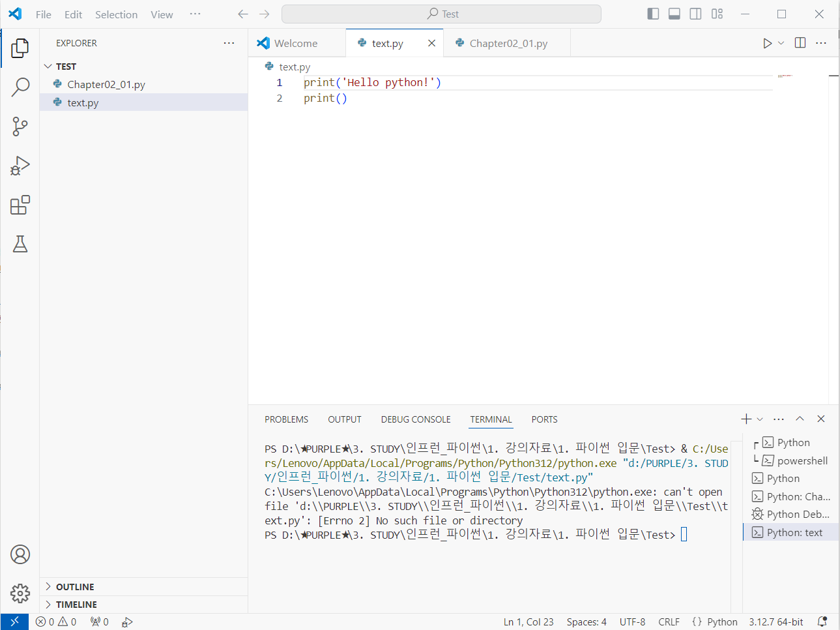Switch to the PROBLEMS panel tab
Screen dimensions: 840x630
point(286,419)
